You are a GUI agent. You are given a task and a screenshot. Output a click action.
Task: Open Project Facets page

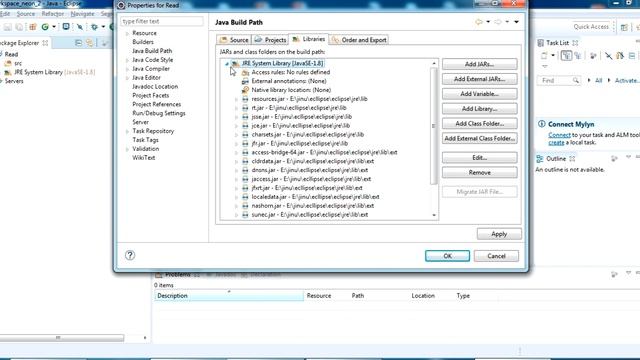151,96
